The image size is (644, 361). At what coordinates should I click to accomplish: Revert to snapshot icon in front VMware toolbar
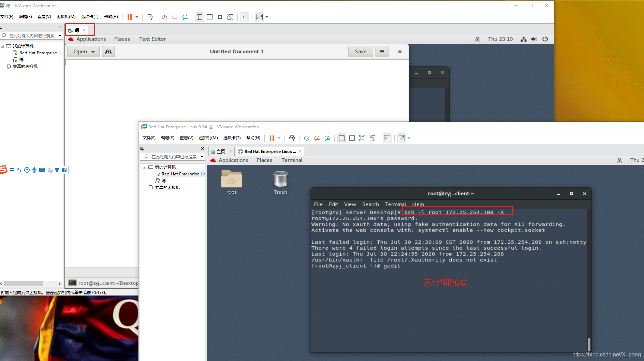[x=317, y=138]
